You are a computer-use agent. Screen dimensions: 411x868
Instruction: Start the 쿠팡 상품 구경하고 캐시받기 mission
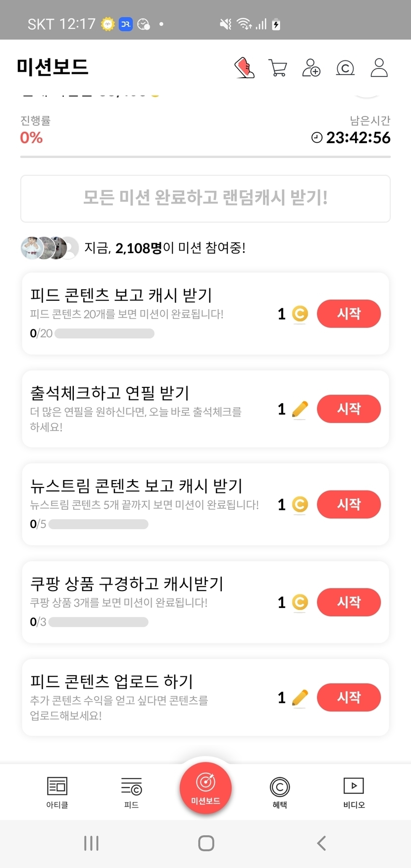[349, 602]
